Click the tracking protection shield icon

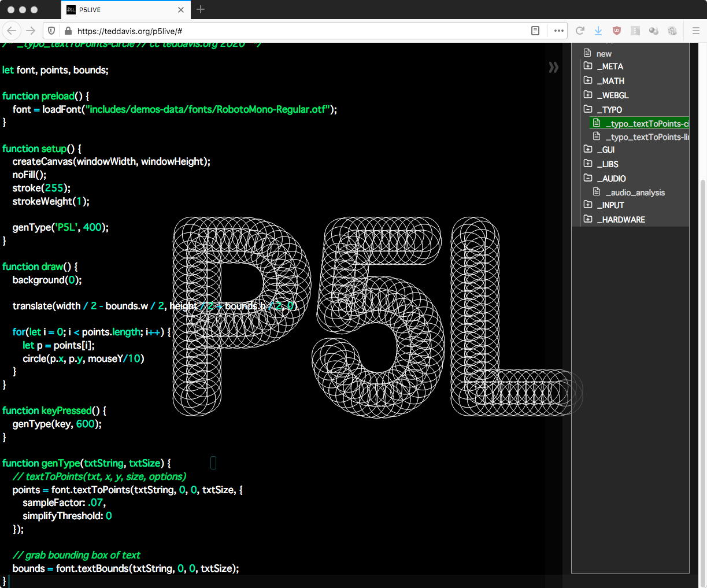(x=51, y=31)
